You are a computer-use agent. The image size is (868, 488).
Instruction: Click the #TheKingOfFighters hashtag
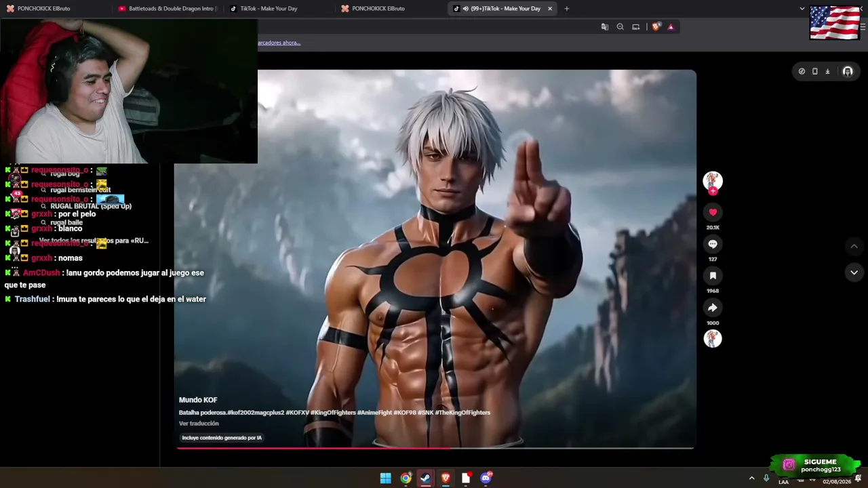(x=462, y=412)
